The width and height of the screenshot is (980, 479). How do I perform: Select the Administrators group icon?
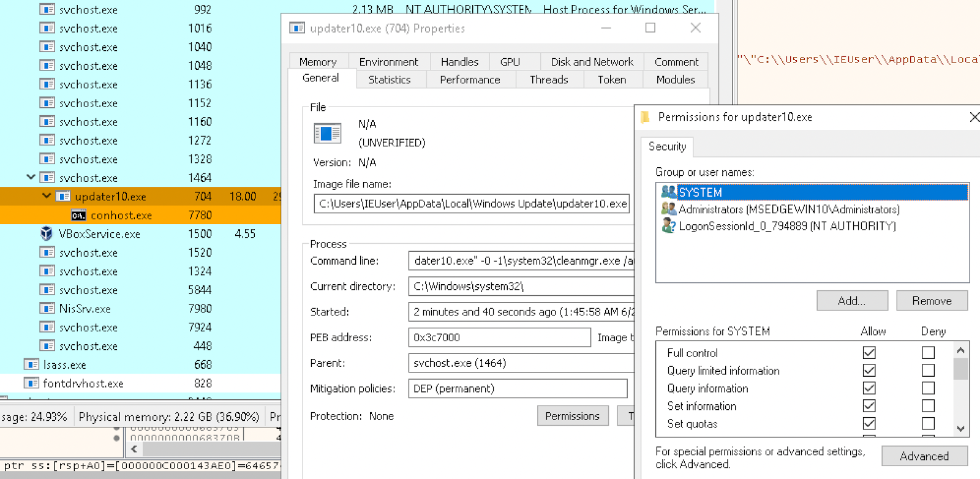pyautogui.click(x=668, y=209)
